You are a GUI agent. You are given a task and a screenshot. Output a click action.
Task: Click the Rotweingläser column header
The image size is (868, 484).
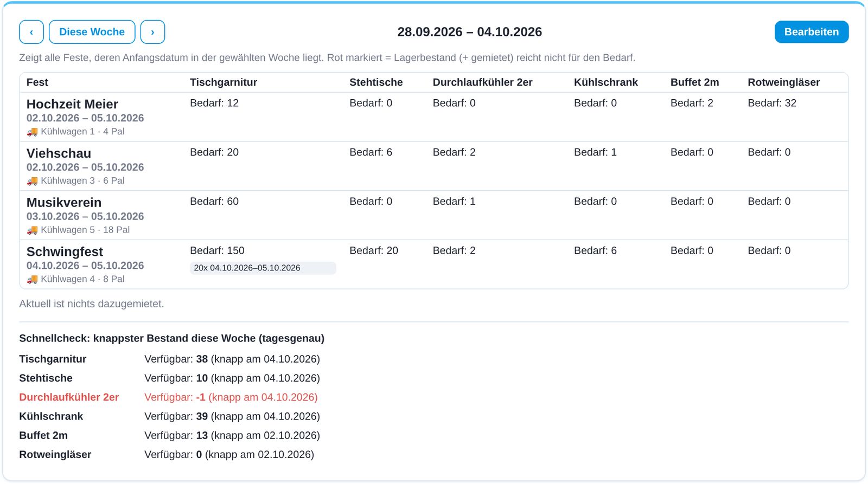coord(784,82)
